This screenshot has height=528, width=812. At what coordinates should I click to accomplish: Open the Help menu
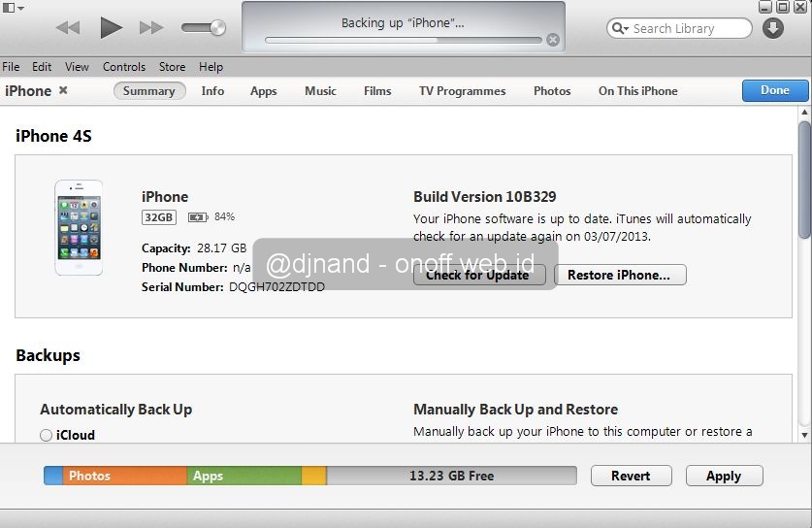211,67
